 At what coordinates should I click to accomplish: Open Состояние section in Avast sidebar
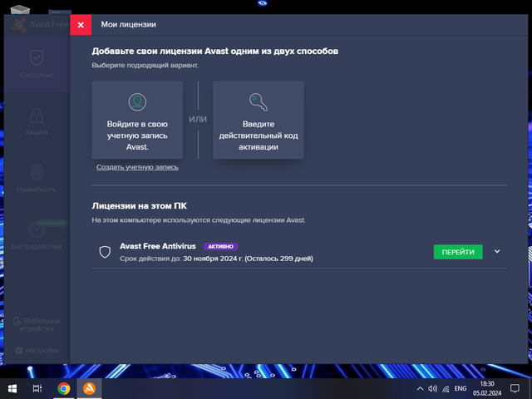tap(37, 64)
